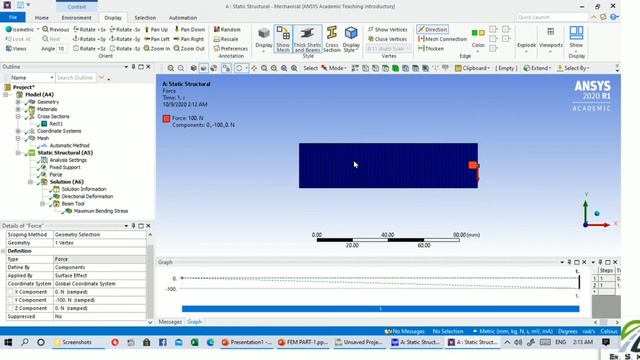Open the Show display dropdown
The height and width of the screenshot is (360, 640).
(576, 40)
